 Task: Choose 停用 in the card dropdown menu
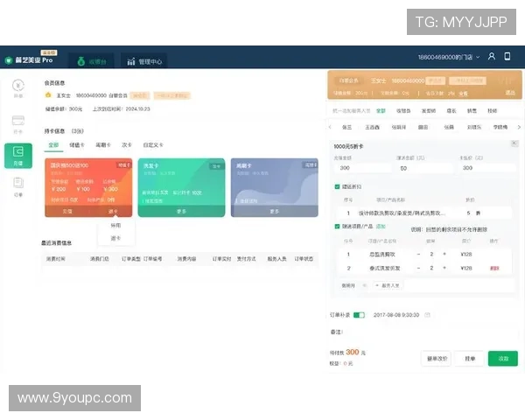115,226
